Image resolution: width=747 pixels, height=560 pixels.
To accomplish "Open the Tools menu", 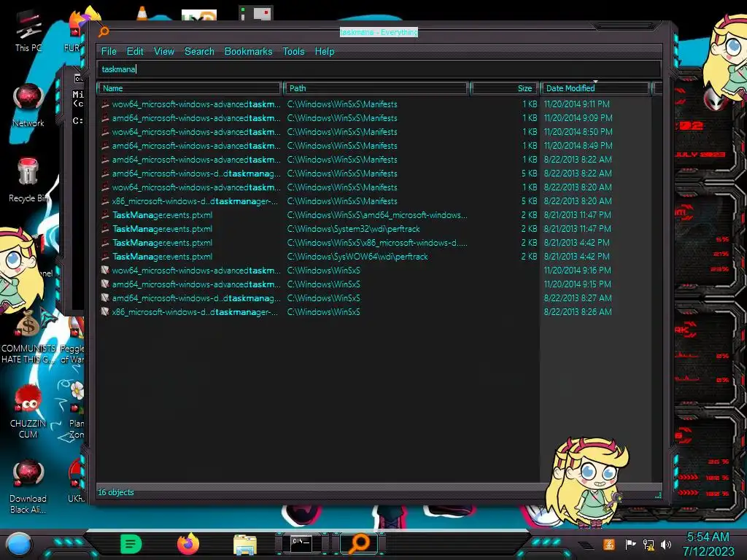I will pyautogui.click(x=293, y=52).
